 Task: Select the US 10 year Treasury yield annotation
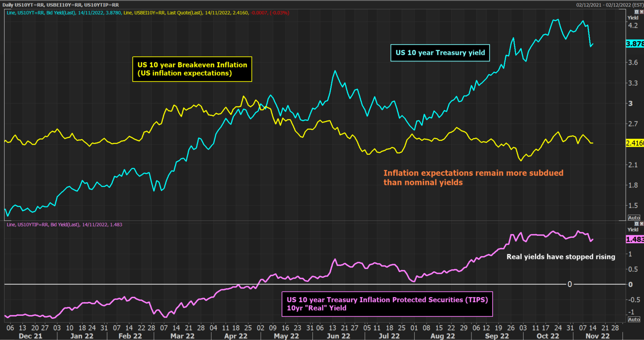pos(440,53)
